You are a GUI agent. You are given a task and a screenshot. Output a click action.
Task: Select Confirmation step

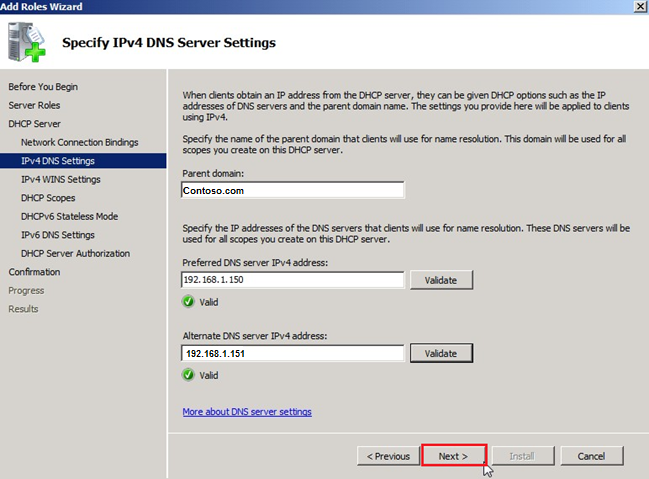tap(34, 272)
